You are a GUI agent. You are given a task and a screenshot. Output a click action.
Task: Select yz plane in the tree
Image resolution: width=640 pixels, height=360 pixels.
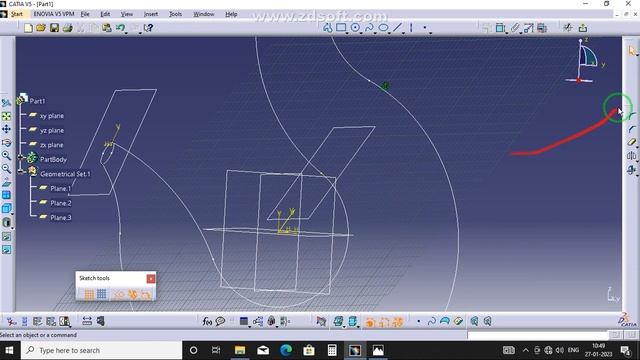click(x=51, y=131)
